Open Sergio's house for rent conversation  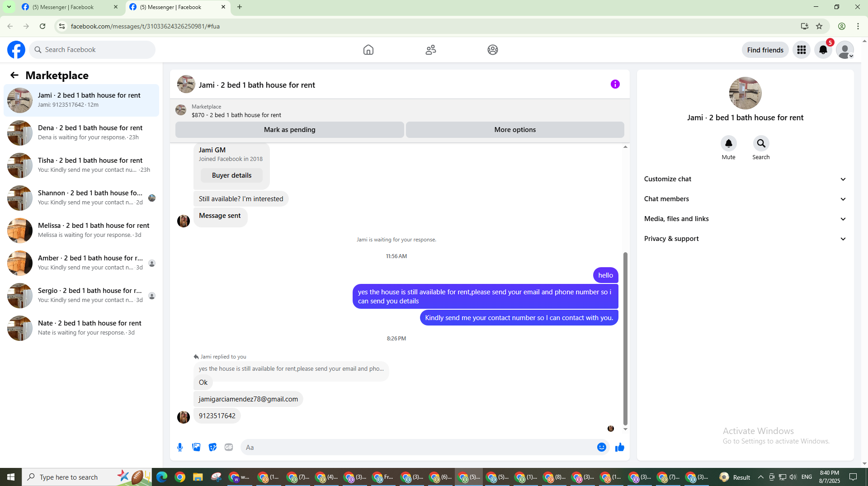point(81,295)
